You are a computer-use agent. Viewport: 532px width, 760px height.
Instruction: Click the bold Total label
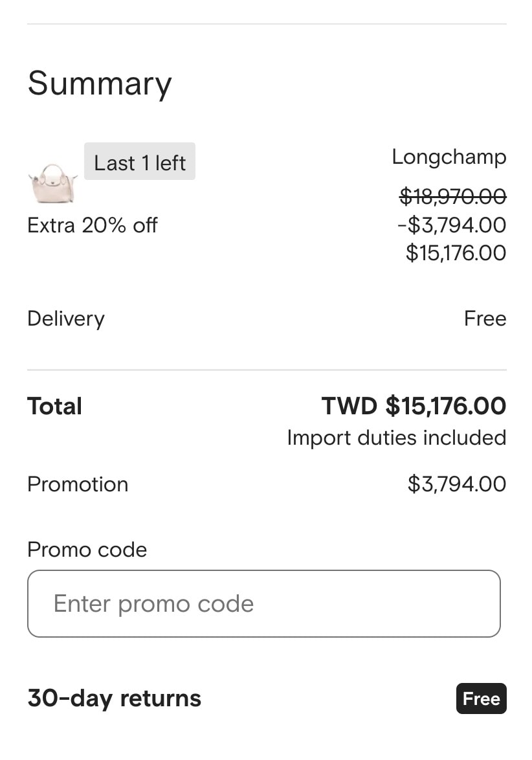tap(55, 406)
